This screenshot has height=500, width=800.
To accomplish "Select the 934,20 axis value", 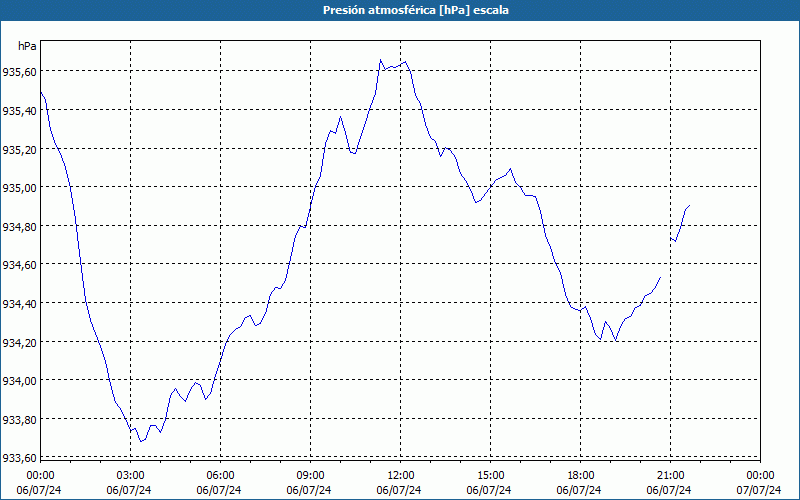I will (20, 342).
